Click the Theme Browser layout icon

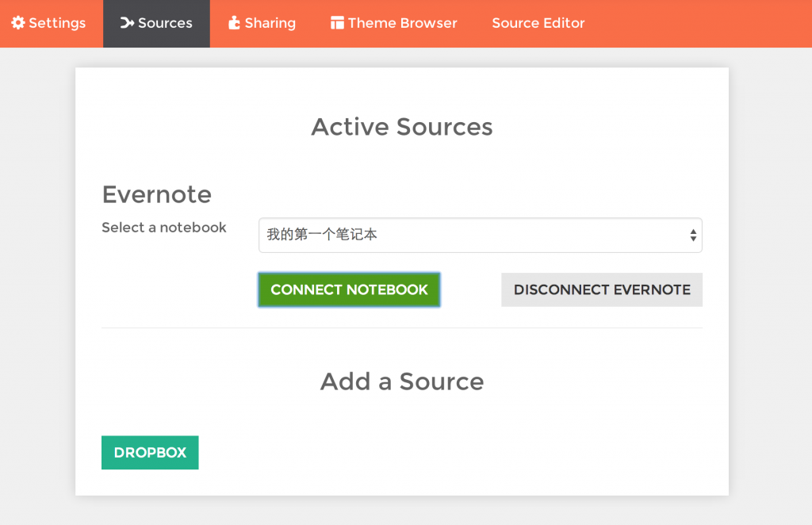click(x=337, y=23)
